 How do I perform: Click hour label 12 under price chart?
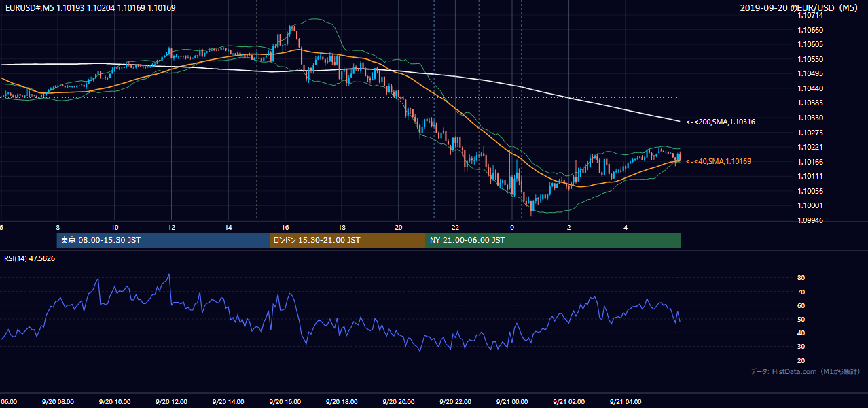click(171, 227)
